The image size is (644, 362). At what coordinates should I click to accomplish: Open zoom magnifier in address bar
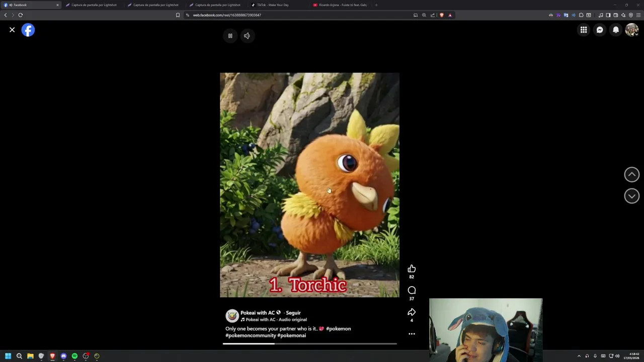(x=424, y=15)
